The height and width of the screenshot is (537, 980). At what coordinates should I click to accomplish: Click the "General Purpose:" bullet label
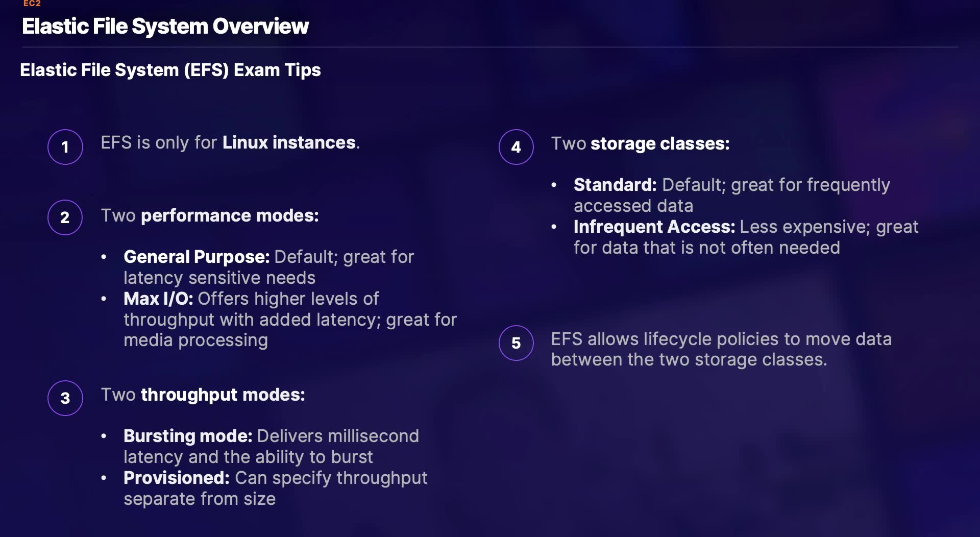197,257
